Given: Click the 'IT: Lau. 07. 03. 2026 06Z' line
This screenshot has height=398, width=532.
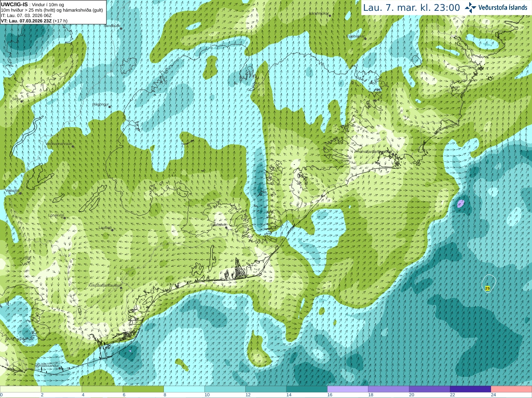Looking at the screenshot, I should [27, 15].
